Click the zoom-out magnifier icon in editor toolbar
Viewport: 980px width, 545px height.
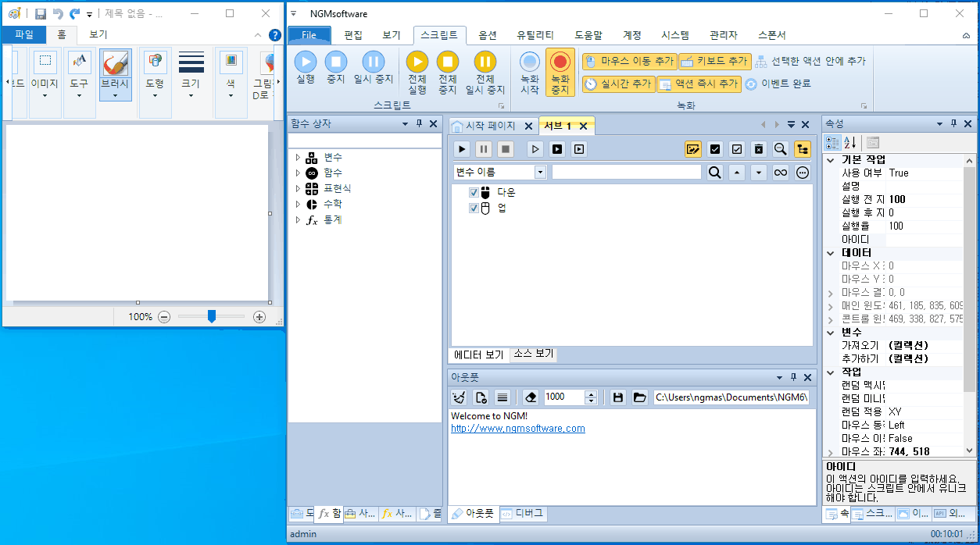tap(780, 149)
